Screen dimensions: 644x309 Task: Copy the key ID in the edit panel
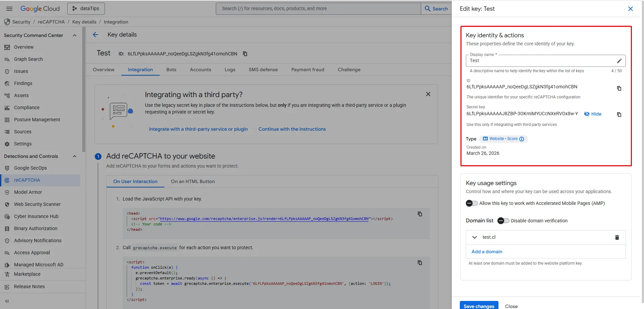(x=619, y=88)
